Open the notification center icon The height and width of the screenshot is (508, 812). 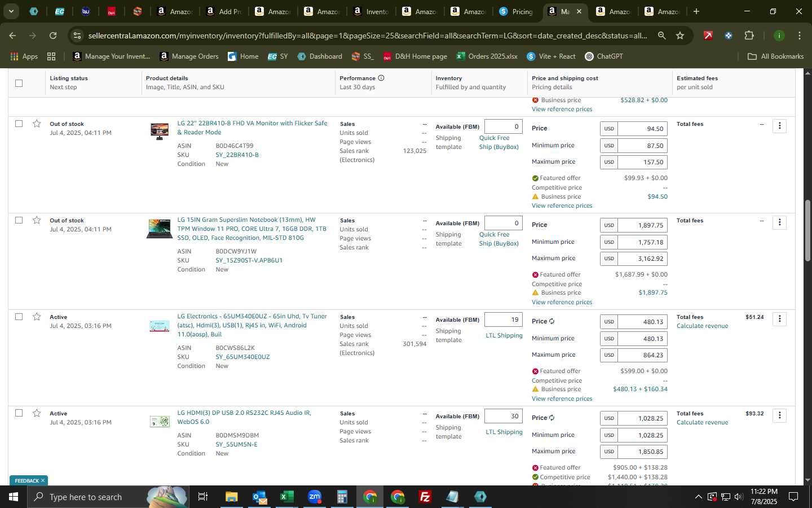793,497
